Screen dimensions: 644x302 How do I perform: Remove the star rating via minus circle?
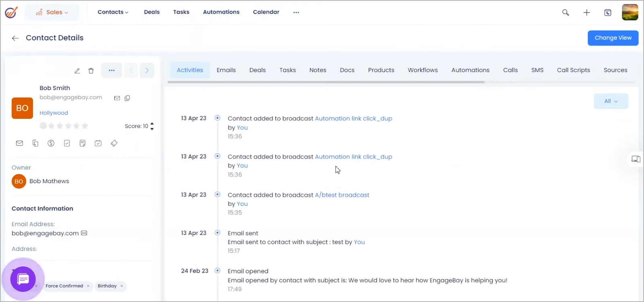(43, 125)
